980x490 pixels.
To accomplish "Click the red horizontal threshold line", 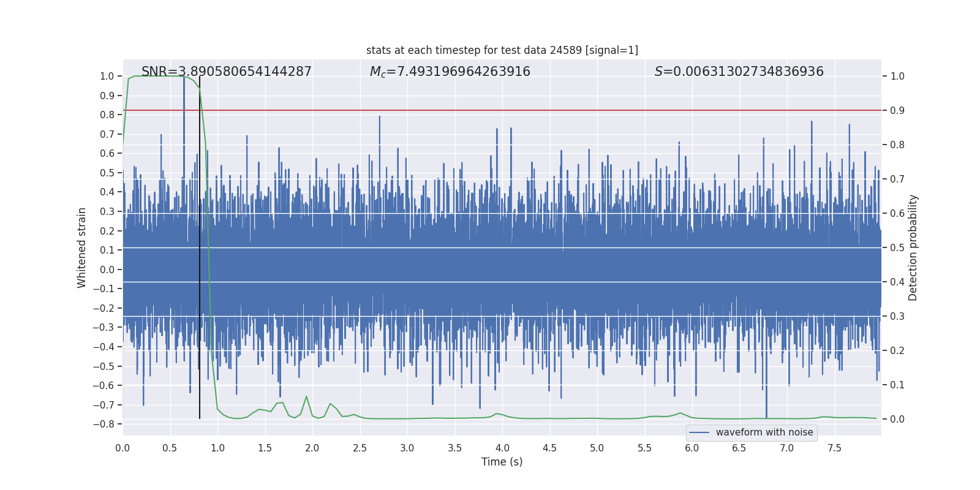I will click(x=551, y=110).
